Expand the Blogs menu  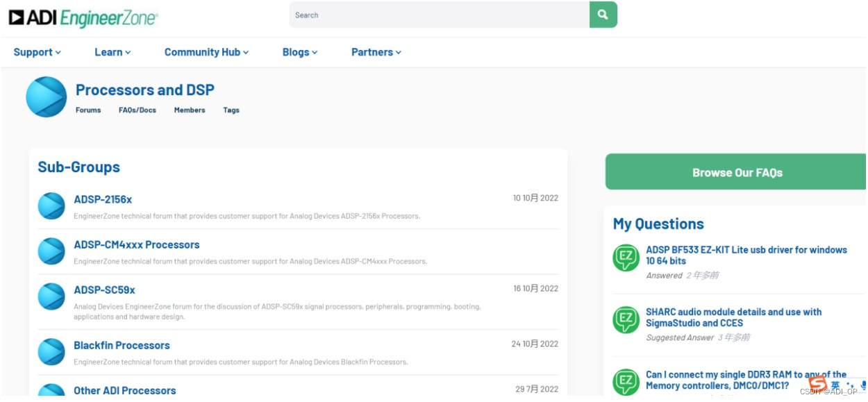point(300,52)
